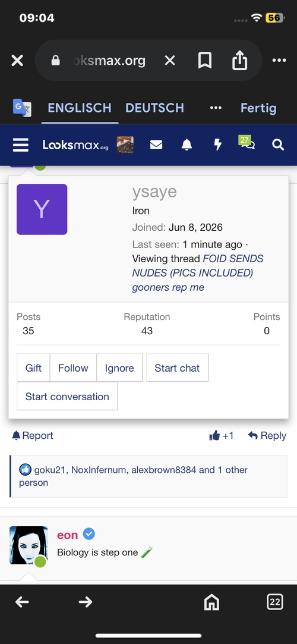Open the forum search magnifier
The image size is (297, 644).
pos(278,145)
